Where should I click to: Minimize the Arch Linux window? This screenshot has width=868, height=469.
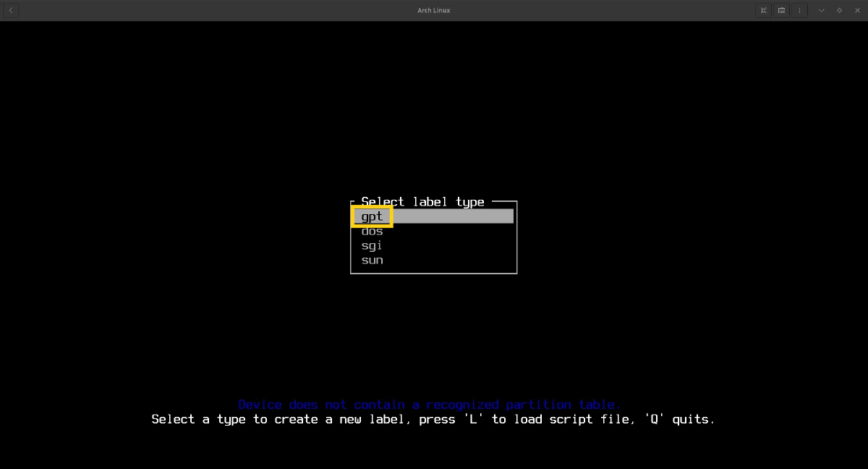821,10
